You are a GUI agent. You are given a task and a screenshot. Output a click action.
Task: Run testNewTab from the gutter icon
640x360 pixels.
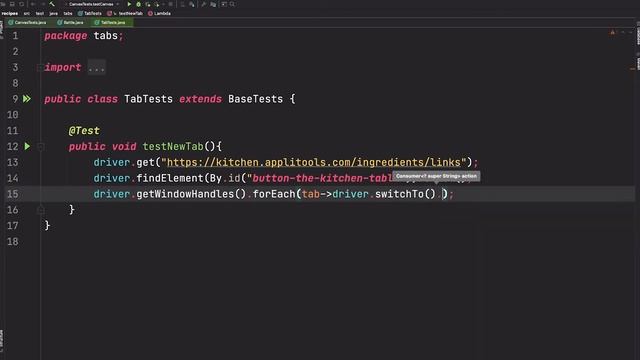27,146
